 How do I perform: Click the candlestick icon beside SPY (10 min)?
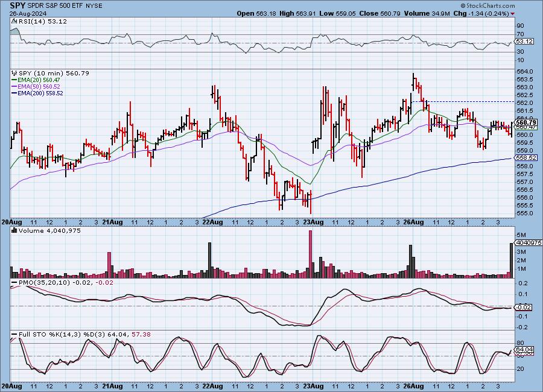point(14,73)
